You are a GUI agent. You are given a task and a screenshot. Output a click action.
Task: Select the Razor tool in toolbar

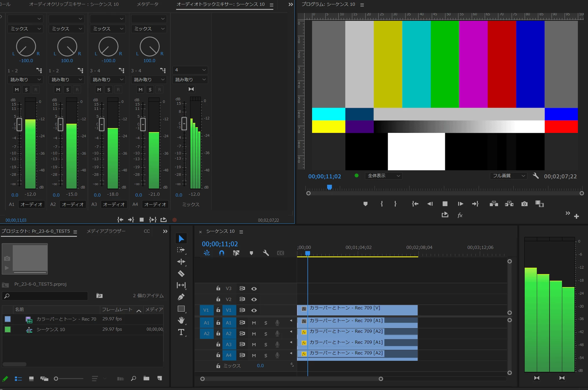click(x=181, y=273)
